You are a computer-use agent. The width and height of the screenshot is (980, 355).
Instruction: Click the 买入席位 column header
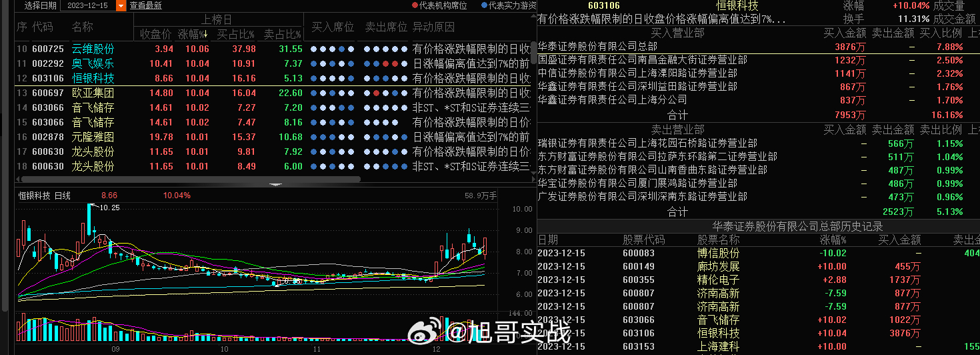pyautogui.click(x=333, y=27)
